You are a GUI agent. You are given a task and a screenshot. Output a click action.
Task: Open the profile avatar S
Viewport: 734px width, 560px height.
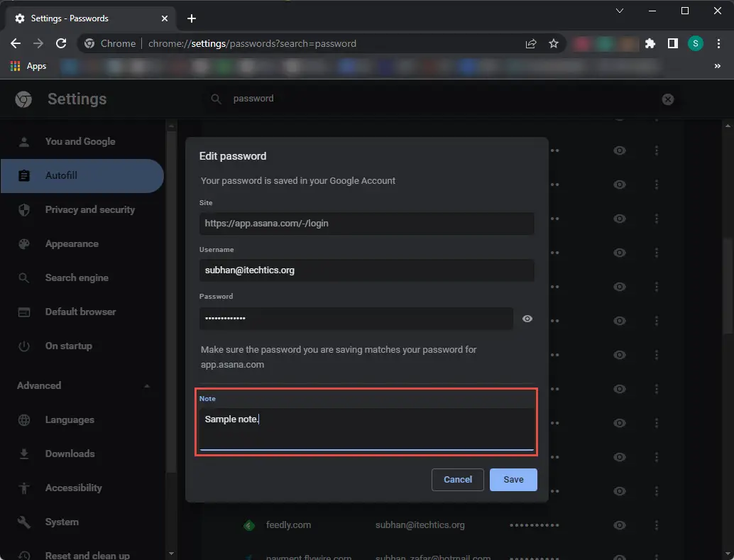(x=695, y=43)
